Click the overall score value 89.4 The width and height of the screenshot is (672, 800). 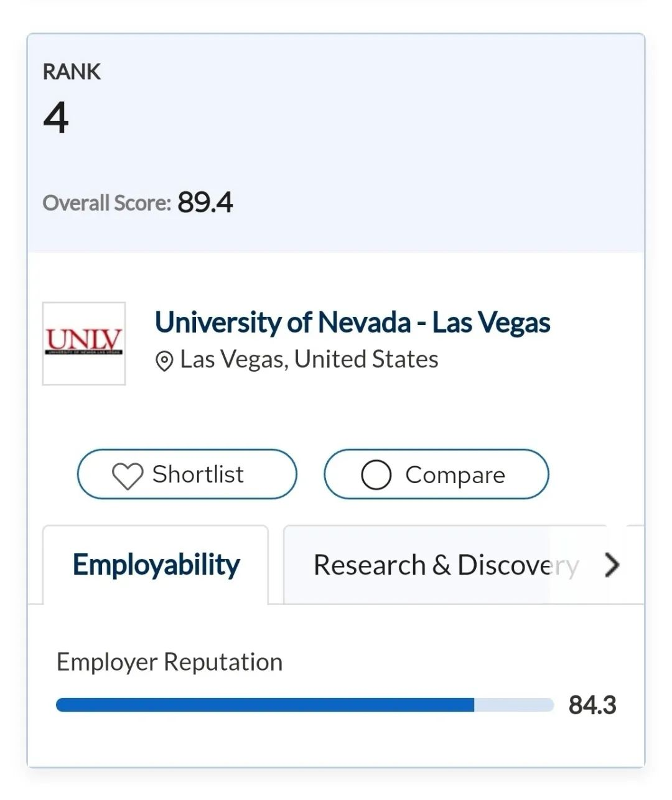(x=205, y=202)
